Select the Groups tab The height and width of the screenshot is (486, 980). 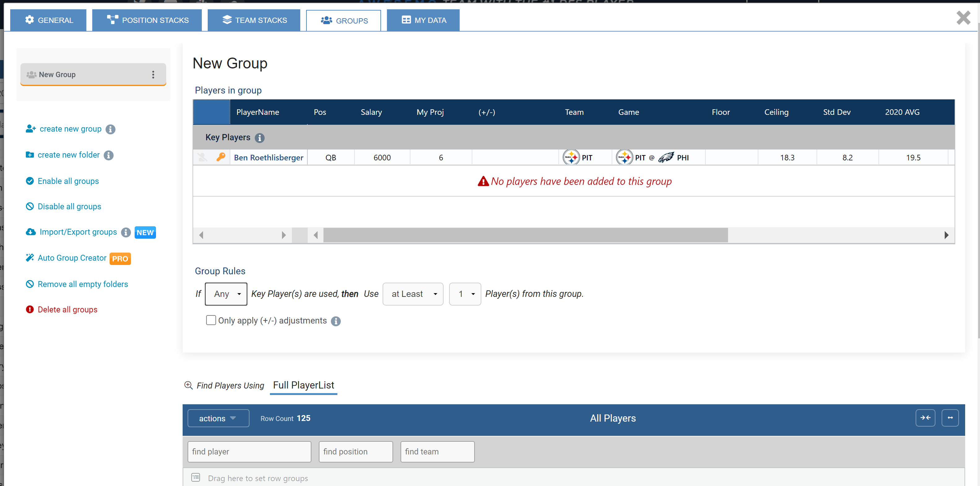[344, 20]
